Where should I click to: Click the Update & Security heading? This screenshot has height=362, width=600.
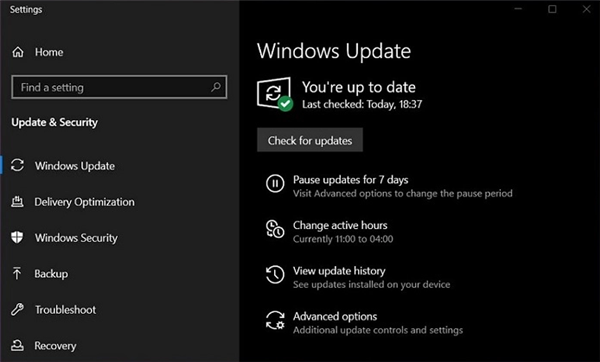[x=54, y=122]
